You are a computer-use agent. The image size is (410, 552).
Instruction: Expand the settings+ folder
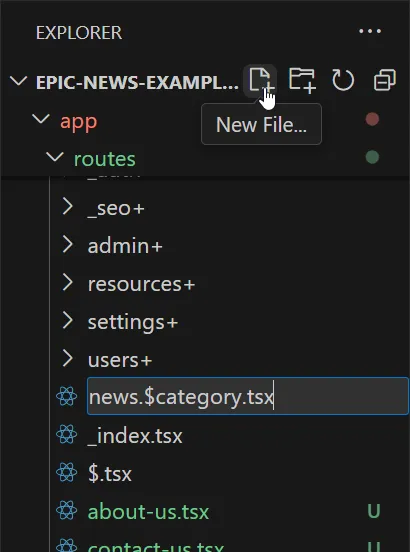[x=67, y=321]
